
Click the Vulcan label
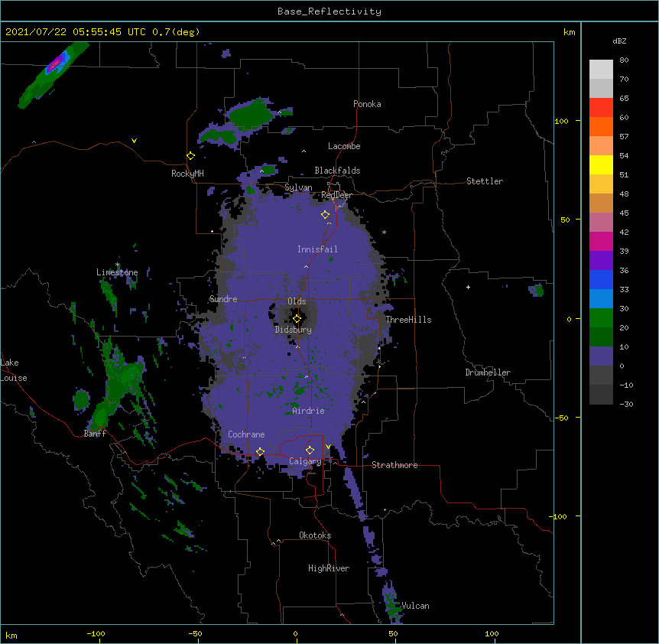415,606
